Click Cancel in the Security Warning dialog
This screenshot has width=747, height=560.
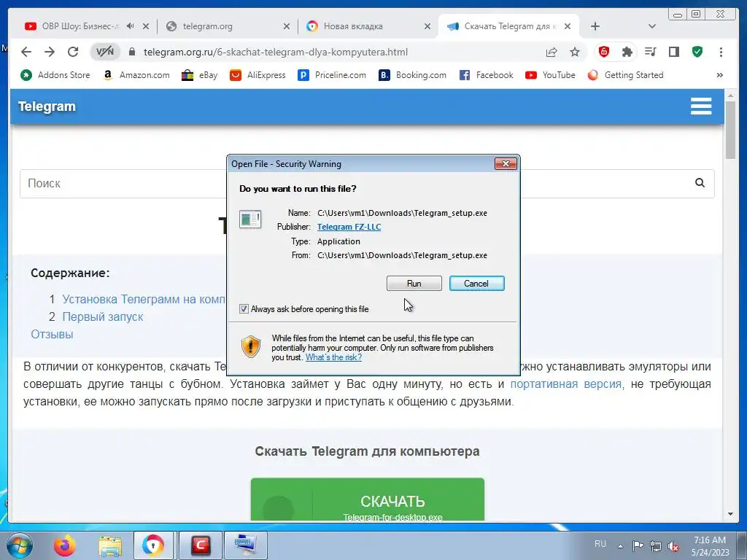[476, 284]
